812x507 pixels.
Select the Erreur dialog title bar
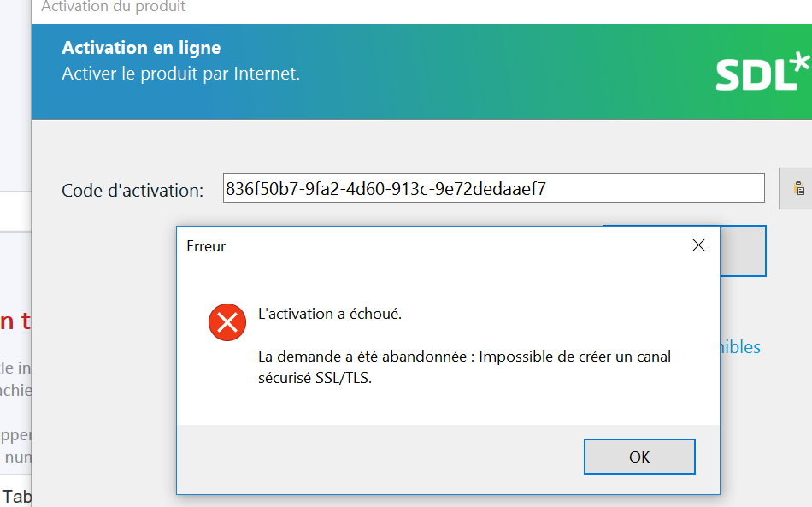click(342, 245)
